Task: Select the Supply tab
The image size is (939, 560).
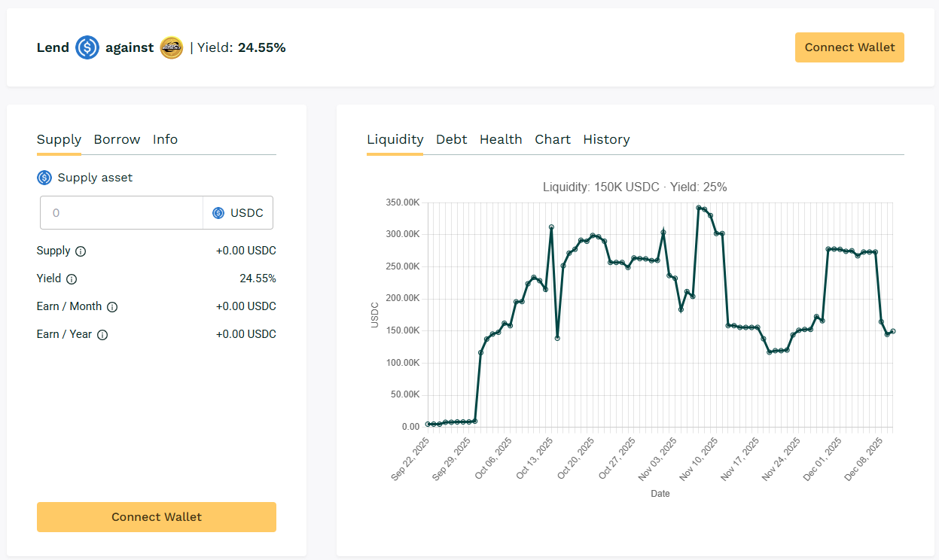Action: click(59, 139)
